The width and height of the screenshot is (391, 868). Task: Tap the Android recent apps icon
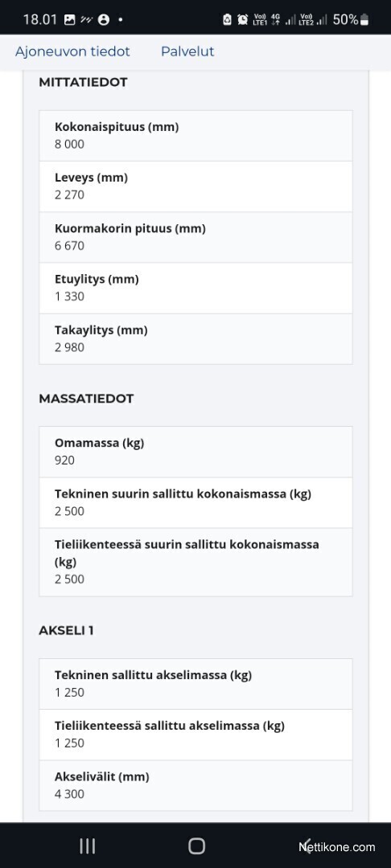pyautogui.click(x=87, y=845)
